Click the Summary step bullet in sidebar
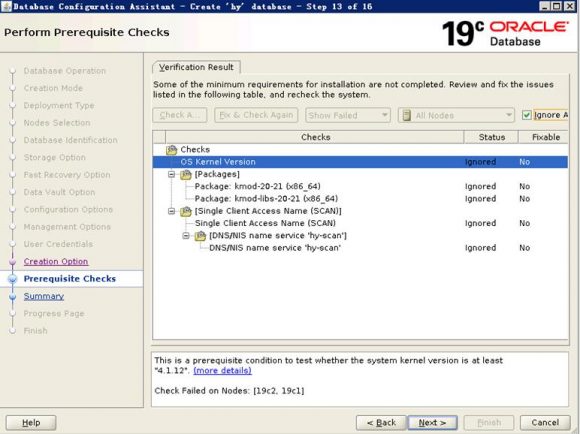The height and width of the screenshot is (434, 580). (x=13, y=296)
